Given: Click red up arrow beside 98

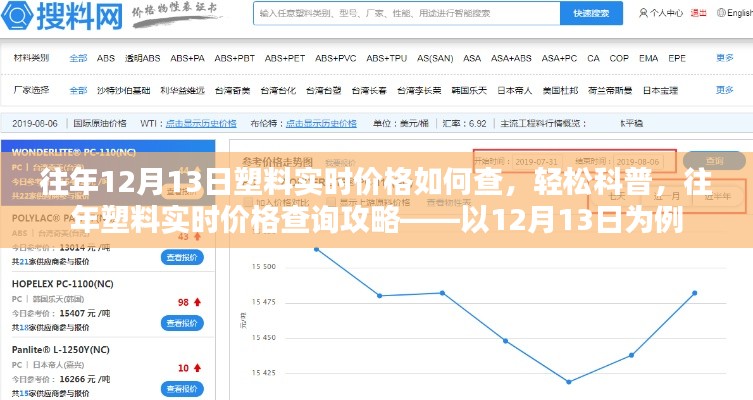Looking at the screenshot, I should pyautogui.click(x=197, y=302).
